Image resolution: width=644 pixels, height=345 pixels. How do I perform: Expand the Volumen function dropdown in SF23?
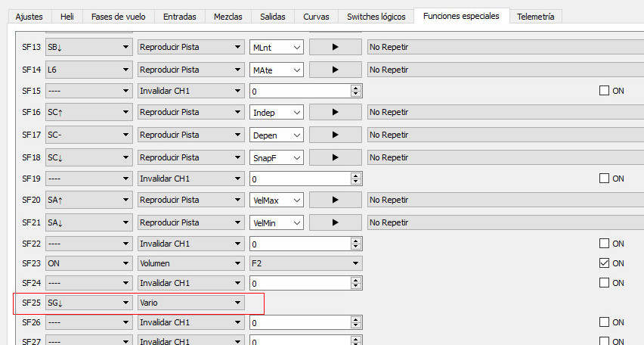(191, 263)
